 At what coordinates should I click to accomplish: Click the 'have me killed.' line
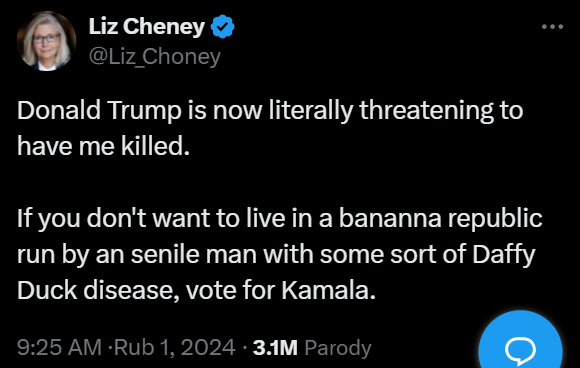point(103,146)
